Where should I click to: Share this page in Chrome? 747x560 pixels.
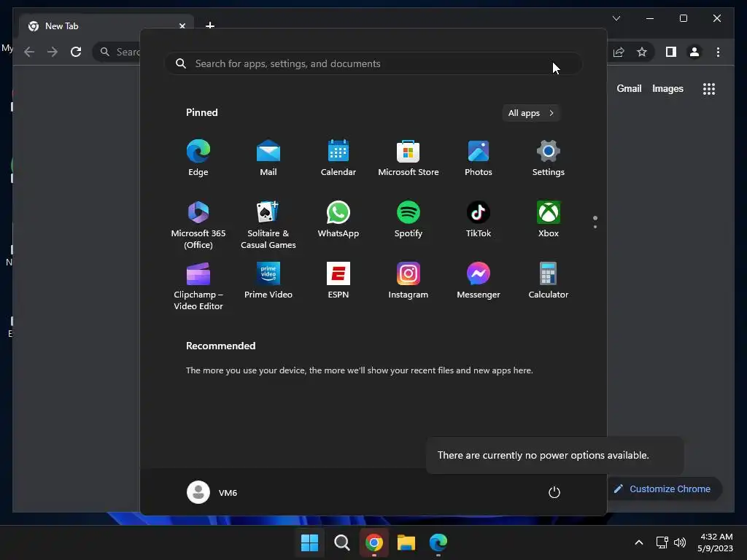click(619, 52)
